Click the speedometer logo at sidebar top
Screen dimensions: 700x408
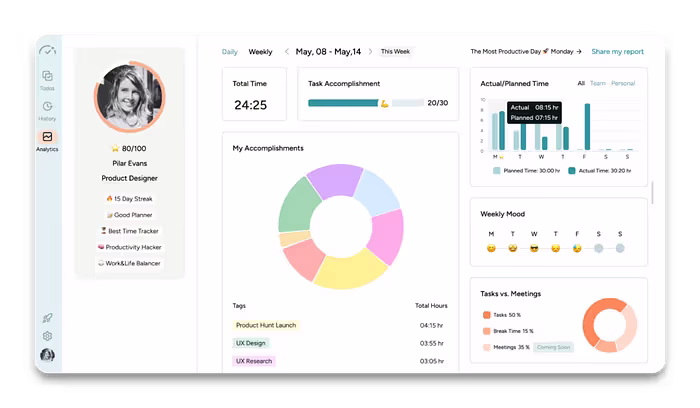(47, 49)
